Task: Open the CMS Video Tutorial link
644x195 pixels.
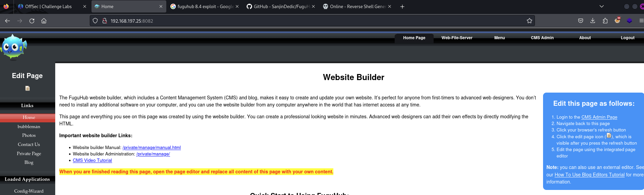Action: click(x=92, y=161)
